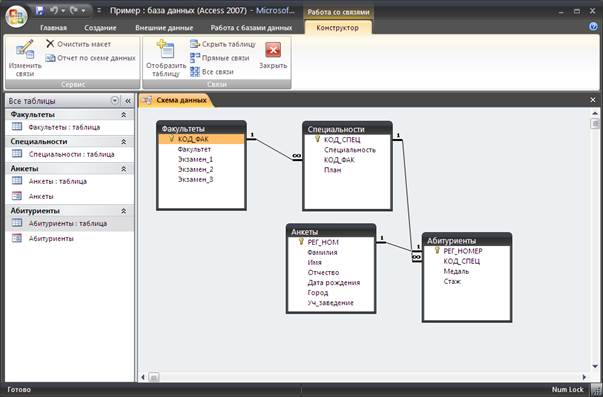603x397 pixels.
Task: Open Работа с базами данных tab
Action: tap(251, 28)
